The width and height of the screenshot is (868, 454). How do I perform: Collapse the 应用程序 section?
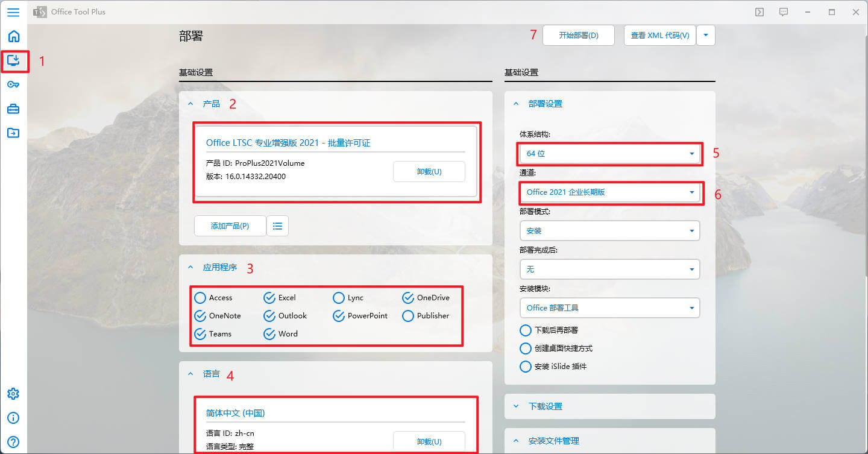point(190,268)
